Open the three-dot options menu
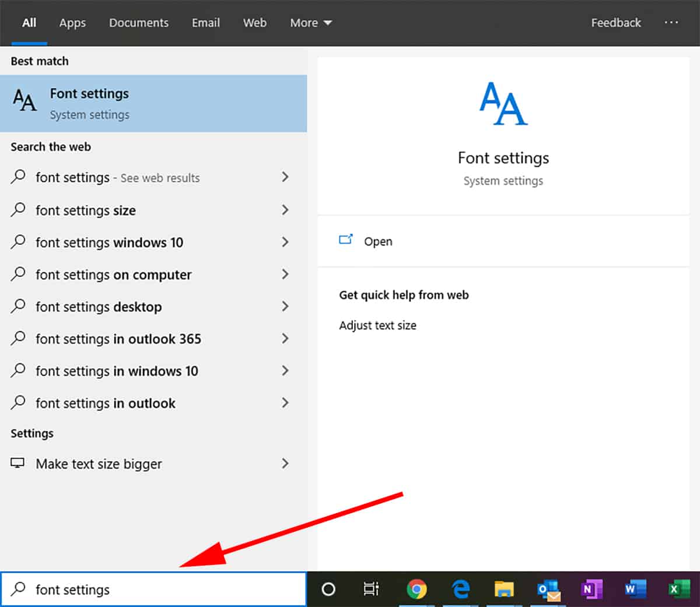 coord(671,23)
